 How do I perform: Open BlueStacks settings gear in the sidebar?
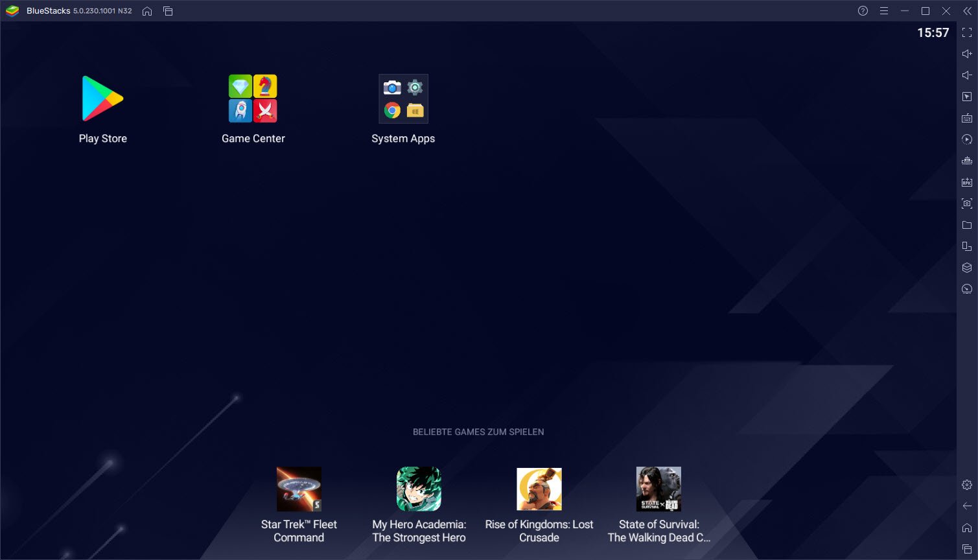967,485
